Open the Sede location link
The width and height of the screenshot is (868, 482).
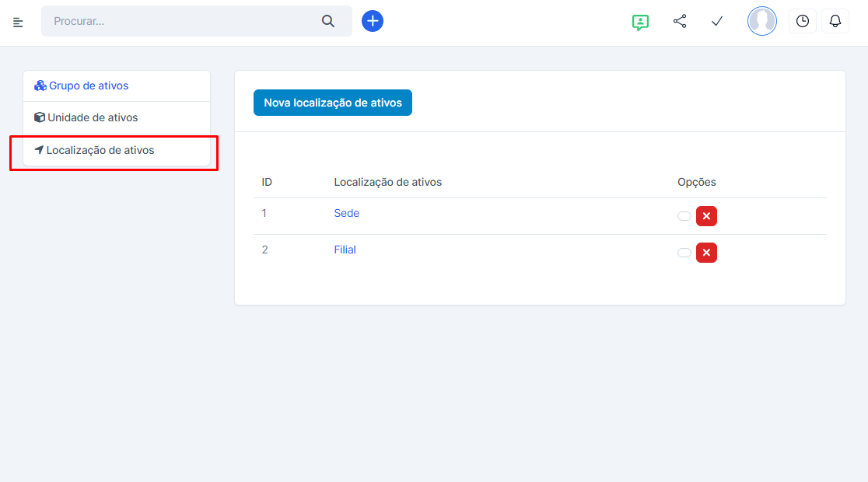click(x=346, y=213)
